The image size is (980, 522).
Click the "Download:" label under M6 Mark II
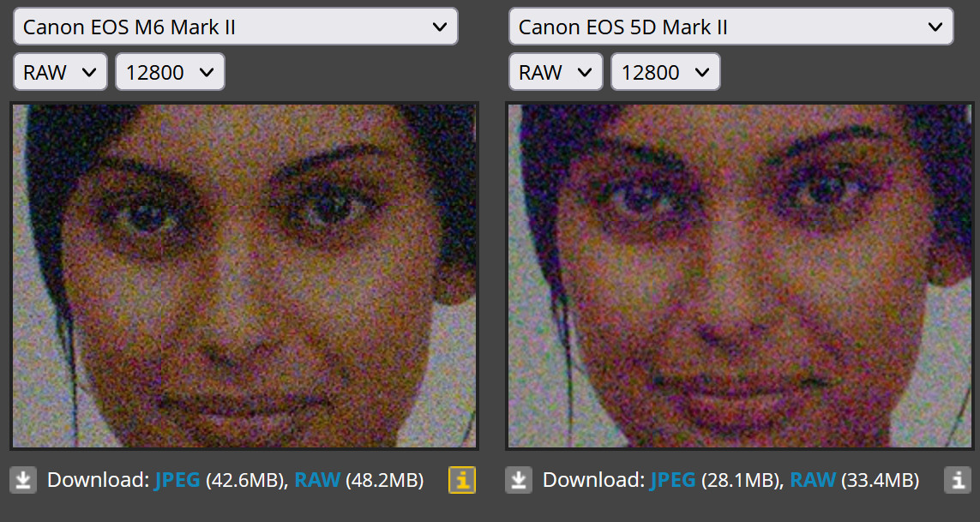(x=98, y=480)
